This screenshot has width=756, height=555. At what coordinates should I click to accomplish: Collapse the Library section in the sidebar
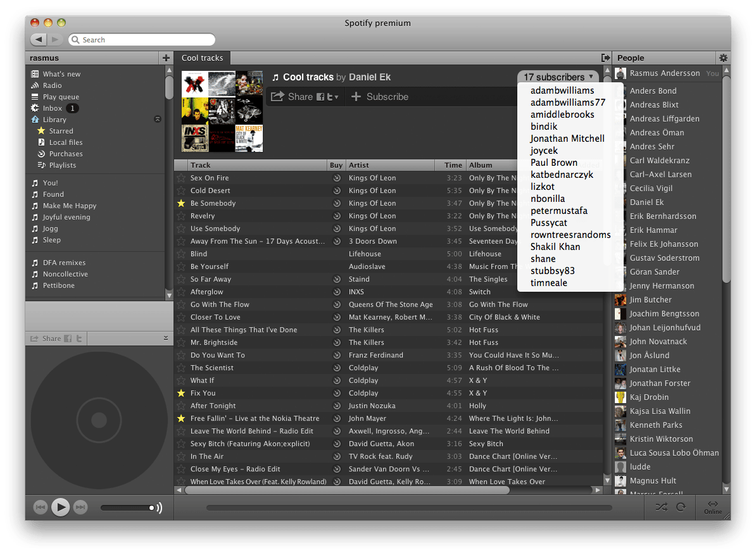click(158, 120)
